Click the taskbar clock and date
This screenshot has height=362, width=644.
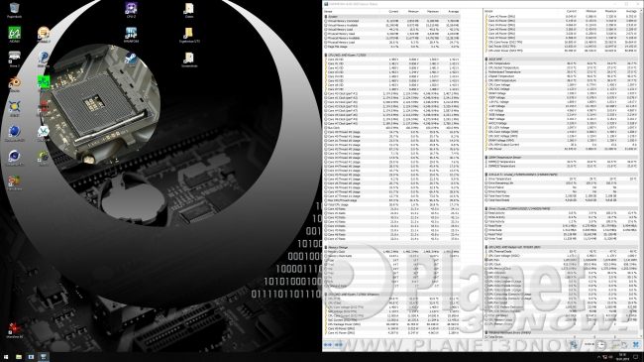point(621,357)
